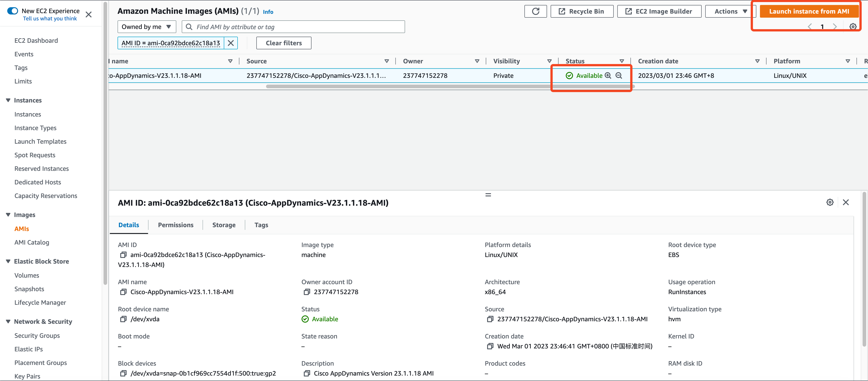Open the Recycle Bin button
Viewport: 868px width, 381px height.
pos(582,12)
